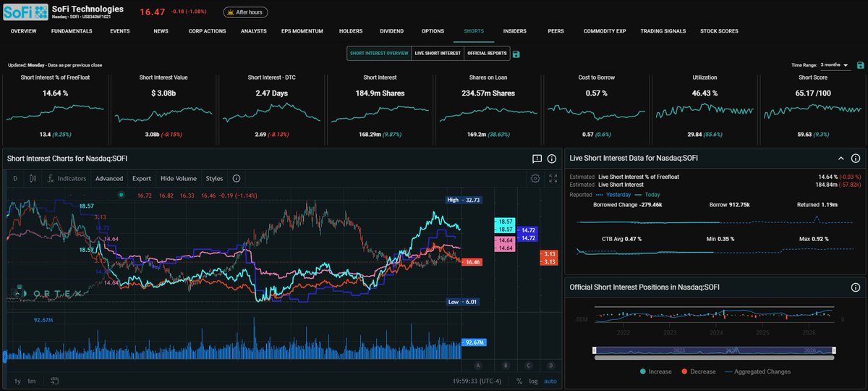This screenshot has height=391, width=868.
Task: Change the chart interval D button
Action: pos(14,178)
